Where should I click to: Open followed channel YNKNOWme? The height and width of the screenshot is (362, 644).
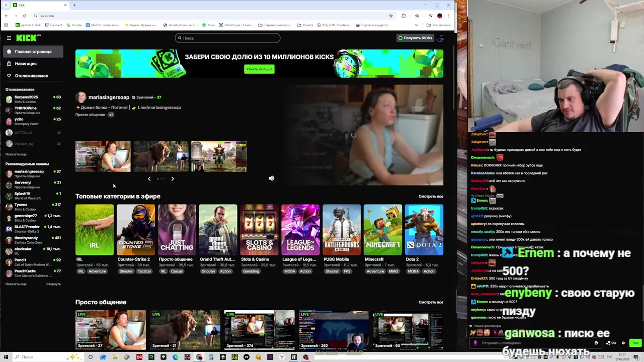pyautogui.click(x=33, y=110)
